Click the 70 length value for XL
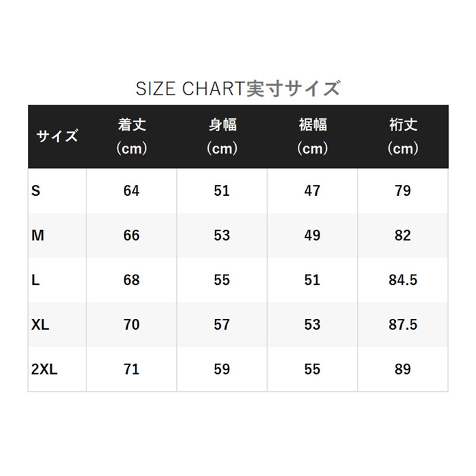 (x=131, y=324)
